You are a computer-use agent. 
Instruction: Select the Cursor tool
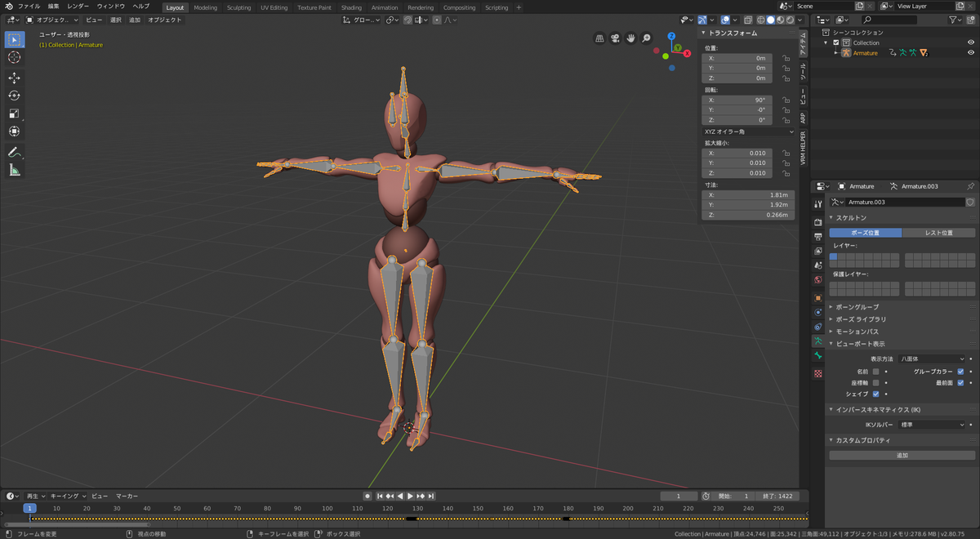coord(14,57)
